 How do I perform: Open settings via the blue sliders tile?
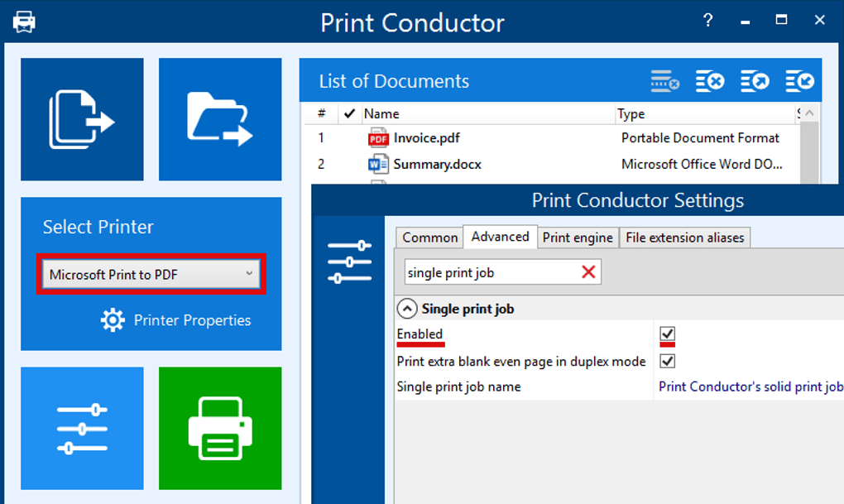coord(82,428)
